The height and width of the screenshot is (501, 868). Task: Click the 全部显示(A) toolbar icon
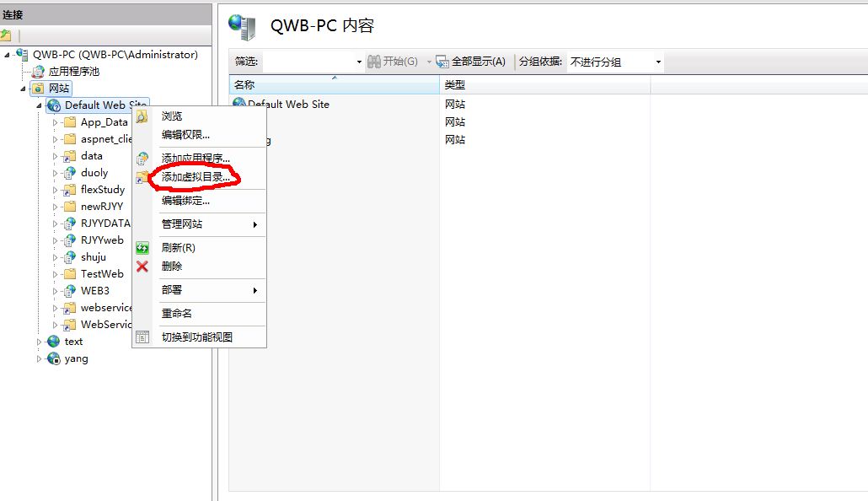(442, 62)
